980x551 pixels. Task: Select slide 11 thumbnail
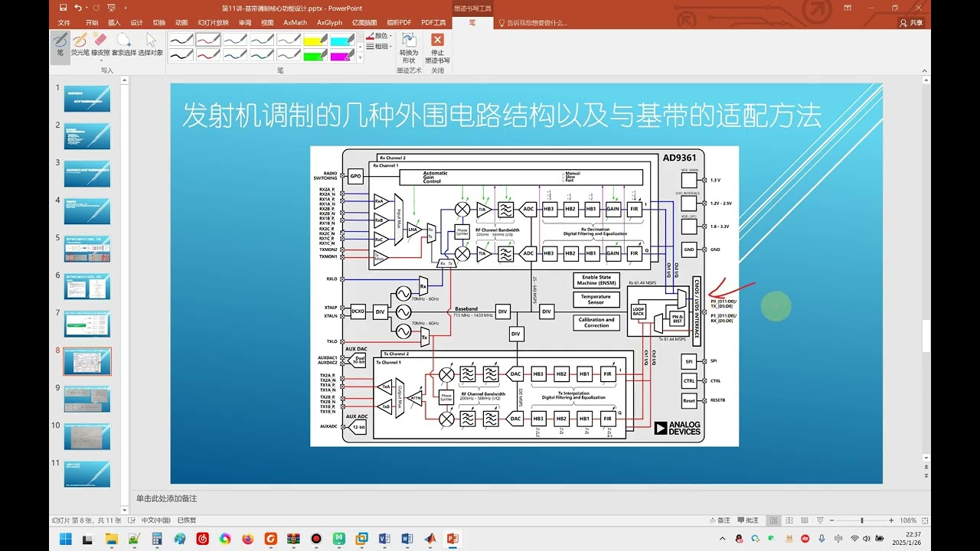pyautogui.click(x=87, y=474)
